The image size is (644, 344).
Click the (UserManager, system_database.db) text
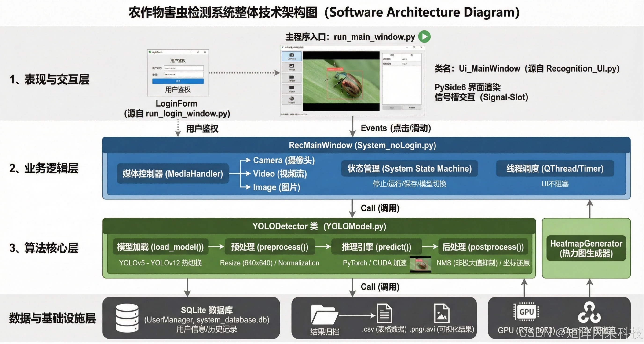pyautogui.click(x=207, y=319)
